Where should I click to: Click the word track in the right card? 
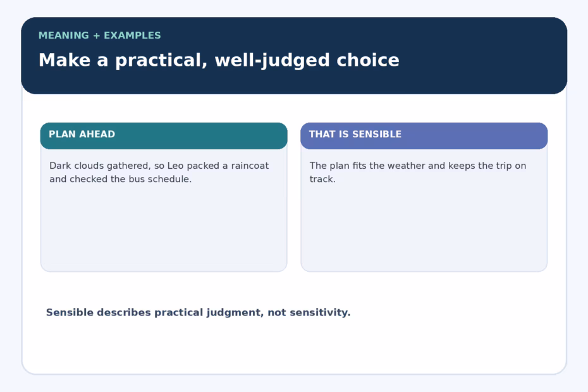pos(321,180)
